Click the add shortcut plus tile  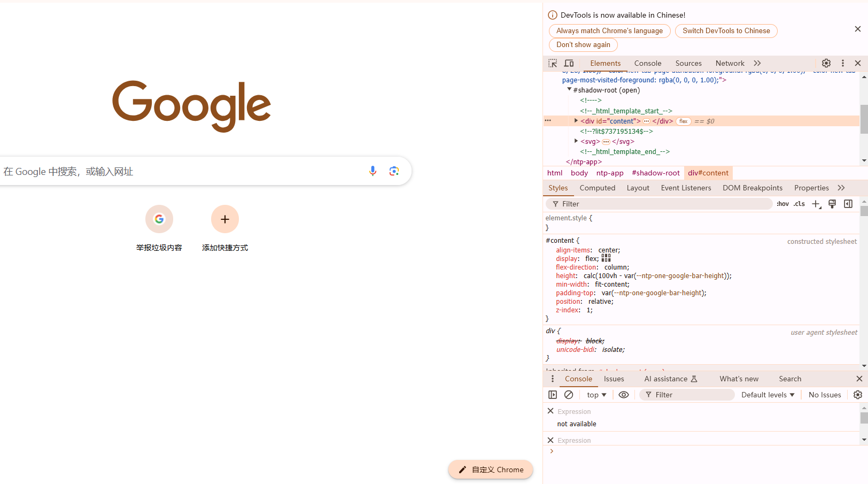225,228
